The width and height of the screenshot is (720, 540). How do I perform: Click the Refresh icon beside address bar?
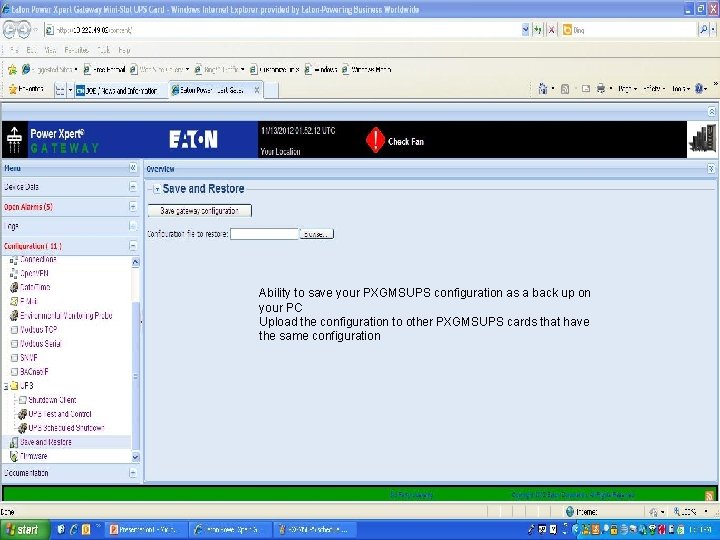click(537, 30)
